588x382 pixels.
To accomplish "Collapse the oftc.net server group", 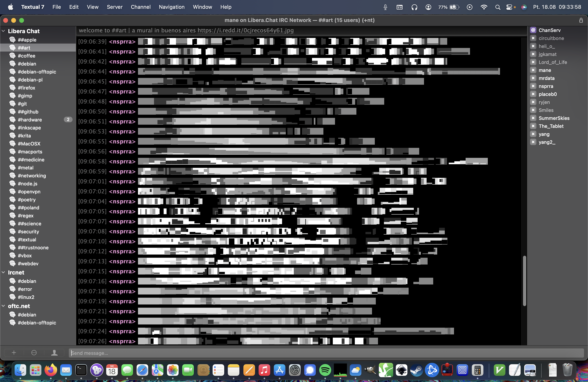I will 3,306.
